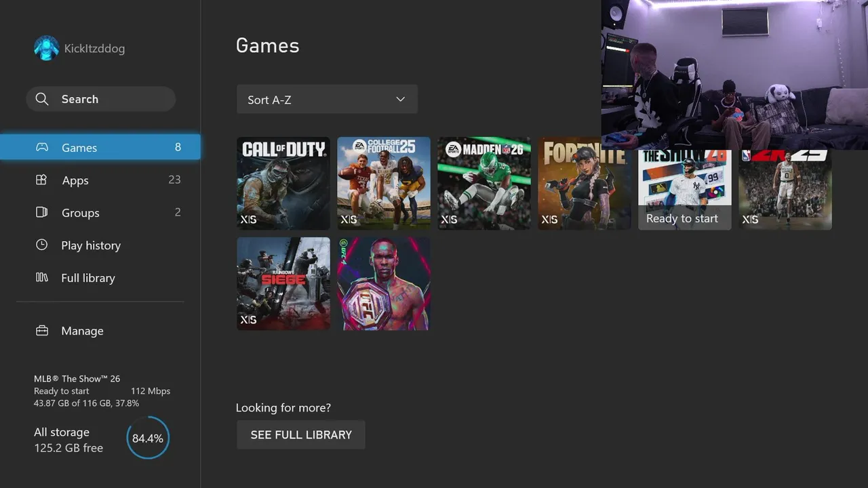The image size is (868, 488).
Task: Open Full library in sidebar
Action: tap(100, 277)
